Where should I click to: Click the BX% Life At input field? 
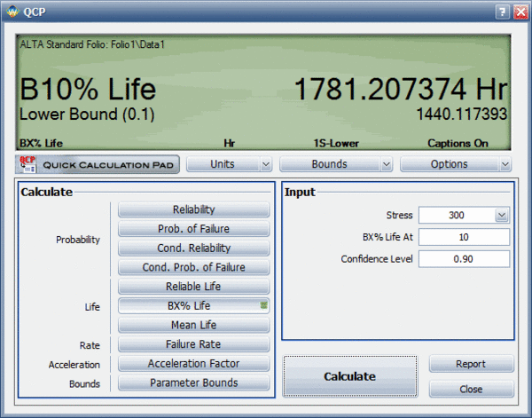tap(464, 237)
